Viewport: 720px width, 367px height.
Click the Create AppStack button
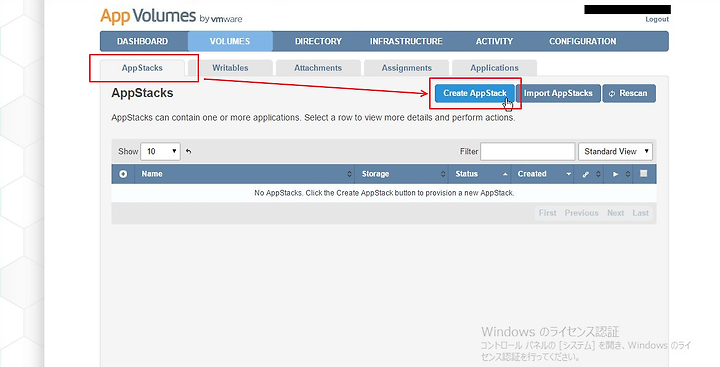click(x=475, y=93)
